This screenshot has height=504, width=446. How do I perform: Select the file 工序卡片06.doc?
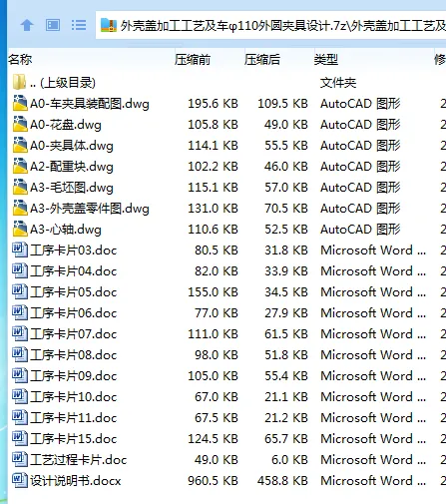tap(74, 313)
